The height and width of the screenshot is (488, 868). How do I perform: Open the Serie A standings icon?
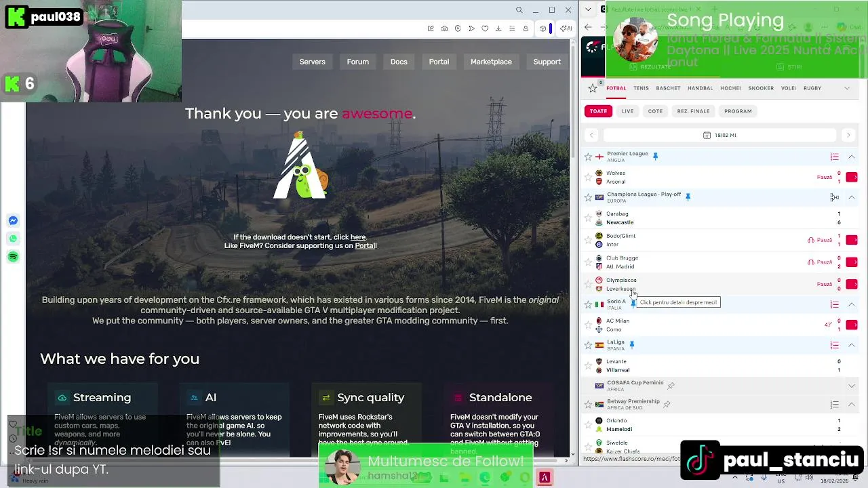835,304
